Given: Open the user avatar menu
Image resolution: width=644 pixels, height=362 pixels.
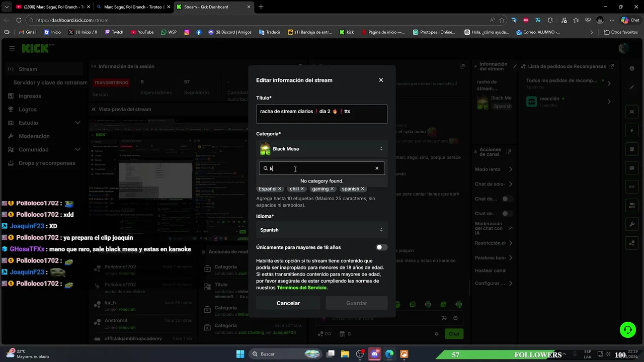Looking at the screenshot, I should pos(624,48).
